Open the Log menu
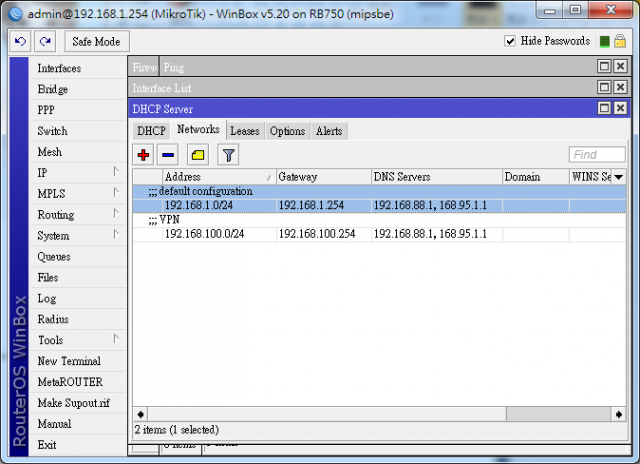The image size is (640, 464). point(78,298)
